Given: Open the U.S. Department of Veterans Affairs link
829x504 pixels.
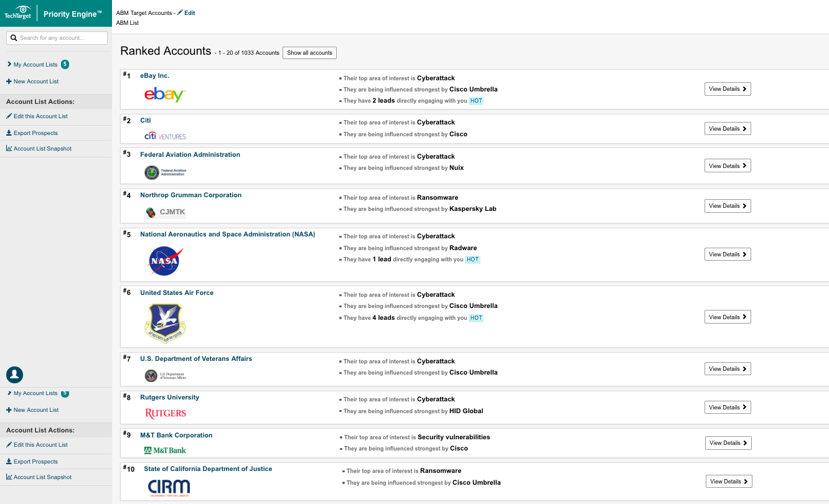Looking at the screenshot, I should (196, 359).
